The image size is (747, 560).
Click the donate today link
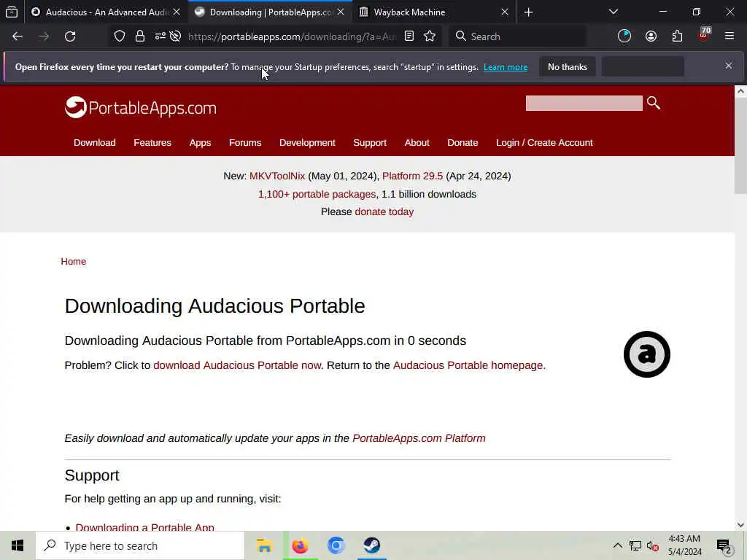[384, 211]
